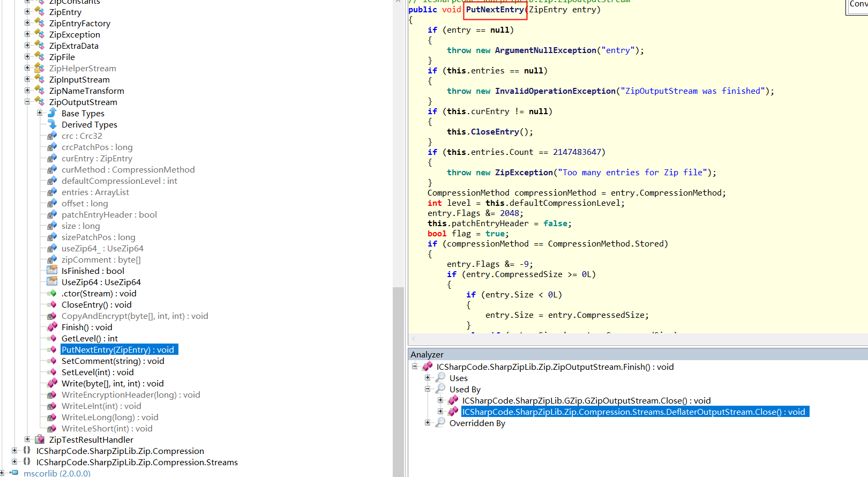Select GetLevel() : int method
868x477 pixels.
coord(89,338)
